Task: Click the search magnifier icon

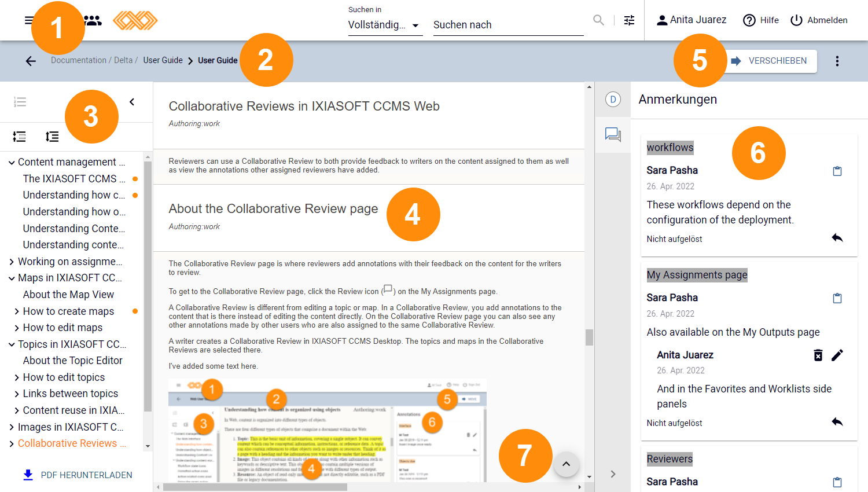Action: (598, 20)
